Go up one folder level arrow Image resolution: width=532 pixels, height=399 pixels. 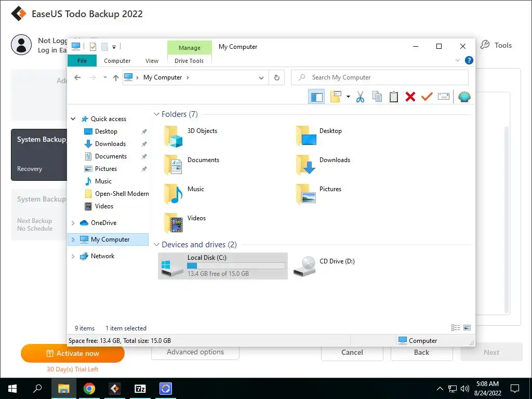point(116,78)
